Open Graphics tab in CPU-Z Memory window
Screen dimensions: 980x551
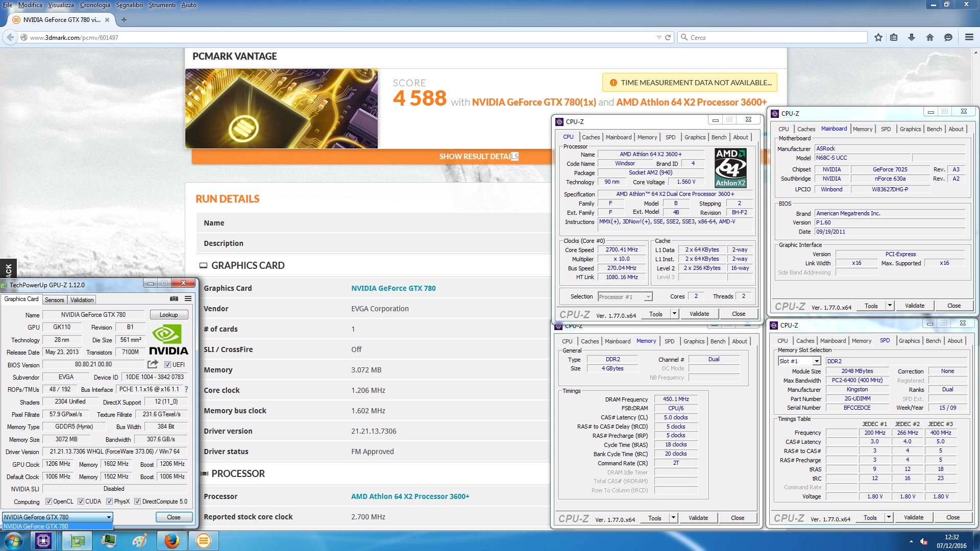tap(694, 341)
